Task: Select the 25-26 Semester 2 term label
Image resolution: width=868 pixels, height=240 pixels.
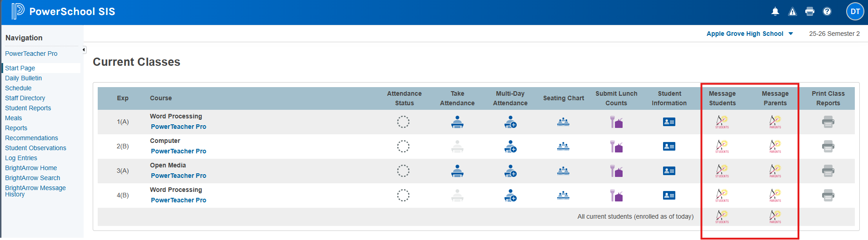Action: pos(834,34)
